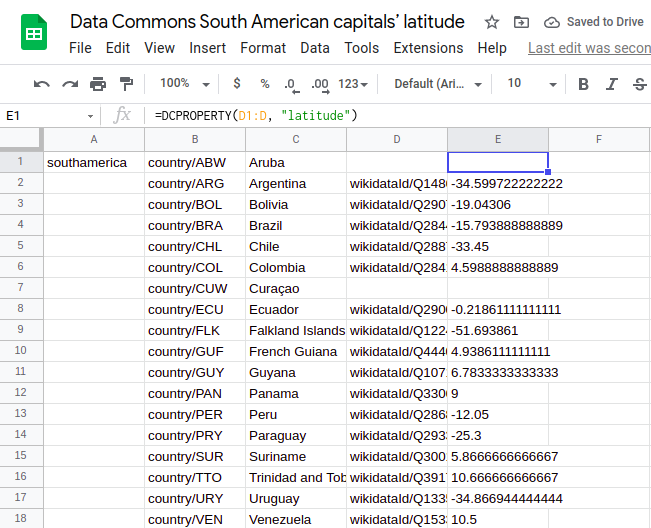Toggle strikethrough formatting
Image resolution: width=651 pixels, height=528 pixels.
[639, 84]
